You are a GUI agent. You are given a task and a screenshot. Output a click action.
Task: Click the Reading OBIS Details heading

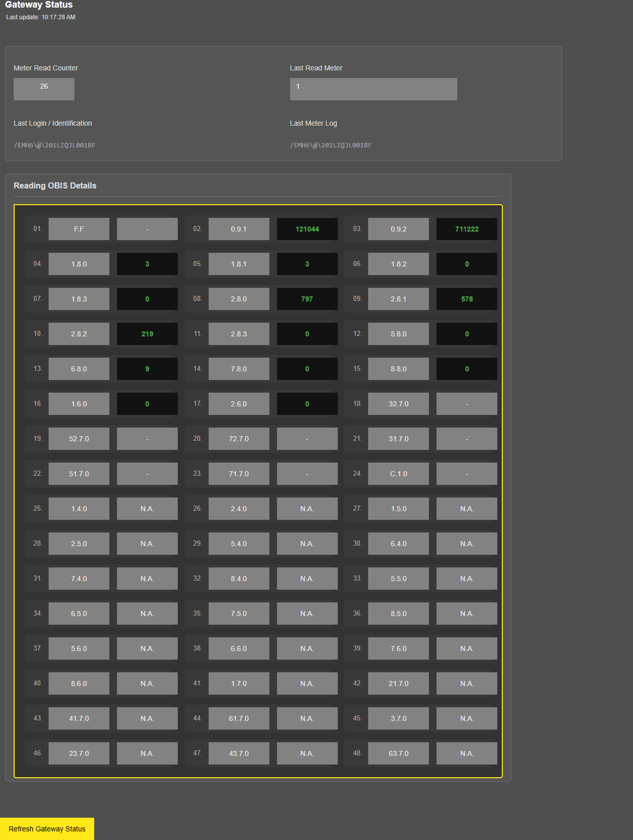(55, 185)
